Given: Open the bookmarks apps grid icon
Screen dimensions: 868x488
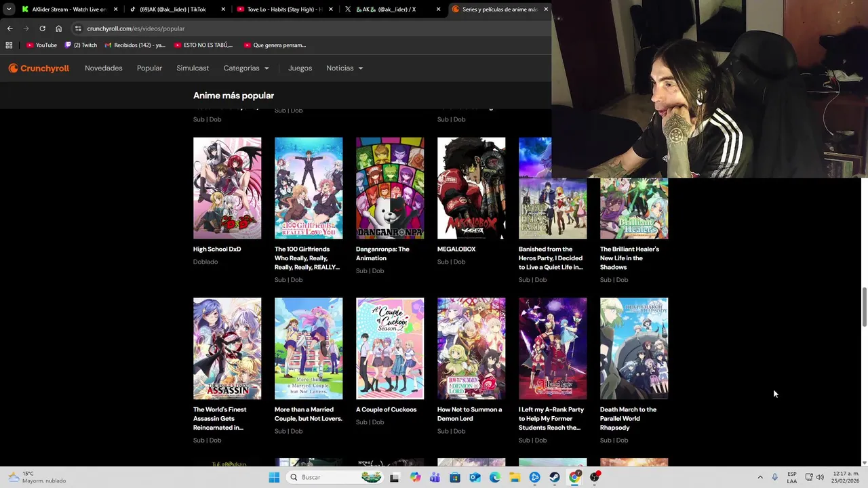Looking at the screenshot, I should click(9, 45).
